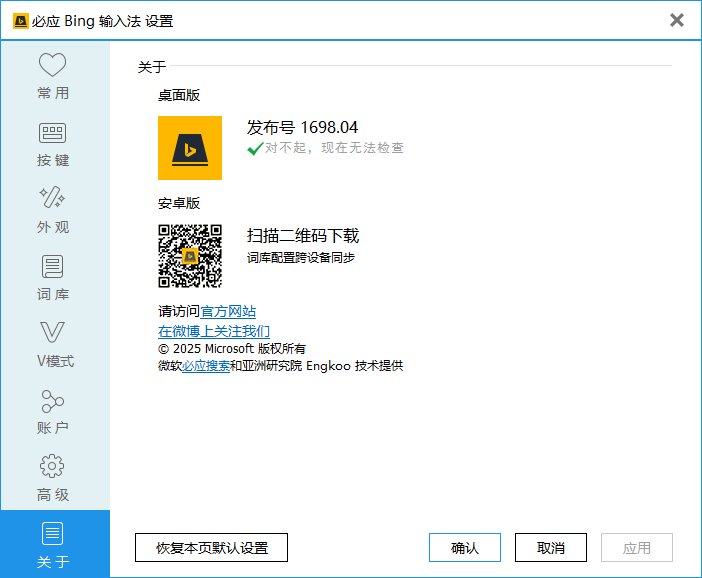The height and width of the screenshot is (578, 702).
Task: Click the greyed-out 应用 button
Action: point(636,548)
